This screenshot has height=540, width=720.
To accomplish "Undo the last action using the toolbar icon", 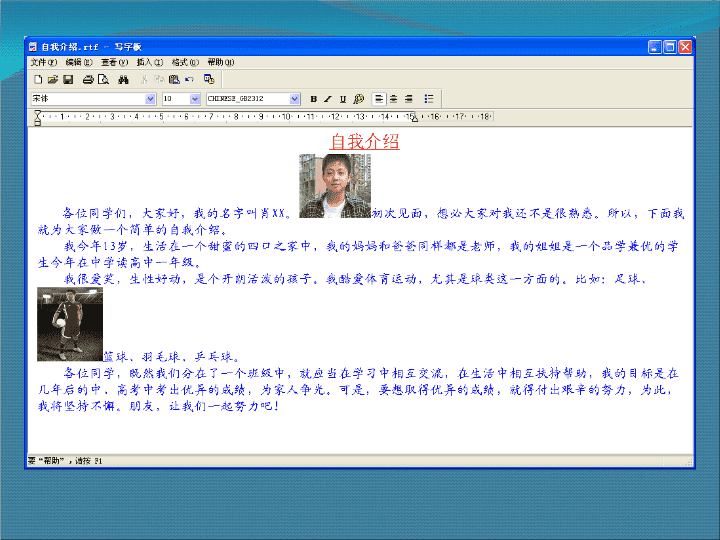I will pyautogui.click(x=189, y=79).
